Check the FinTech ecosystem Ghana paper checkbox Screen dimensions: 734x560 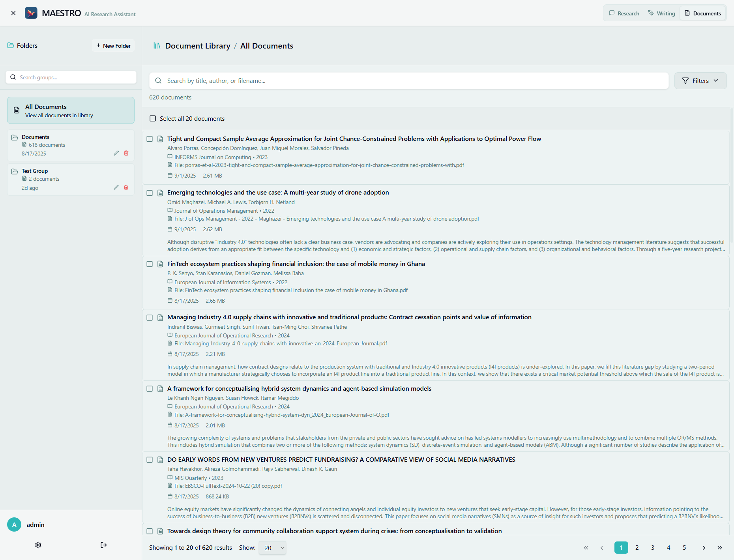pyautogui.click(x=150, y=264)
